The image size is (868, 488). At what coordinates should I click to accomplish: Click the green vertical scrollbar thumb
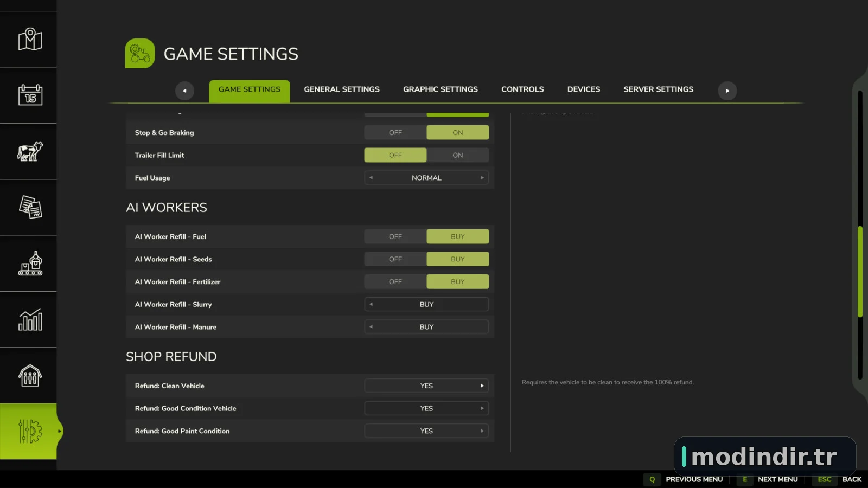point(860,272)
